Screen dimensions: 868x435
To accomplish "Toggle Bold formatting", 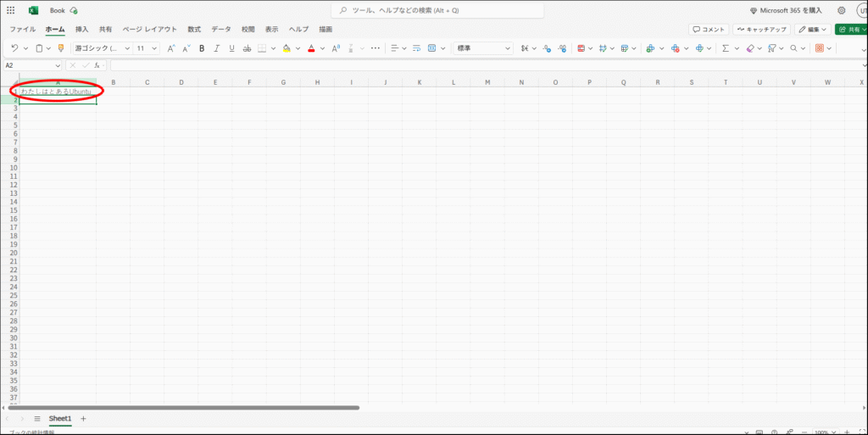I will 202,48.
